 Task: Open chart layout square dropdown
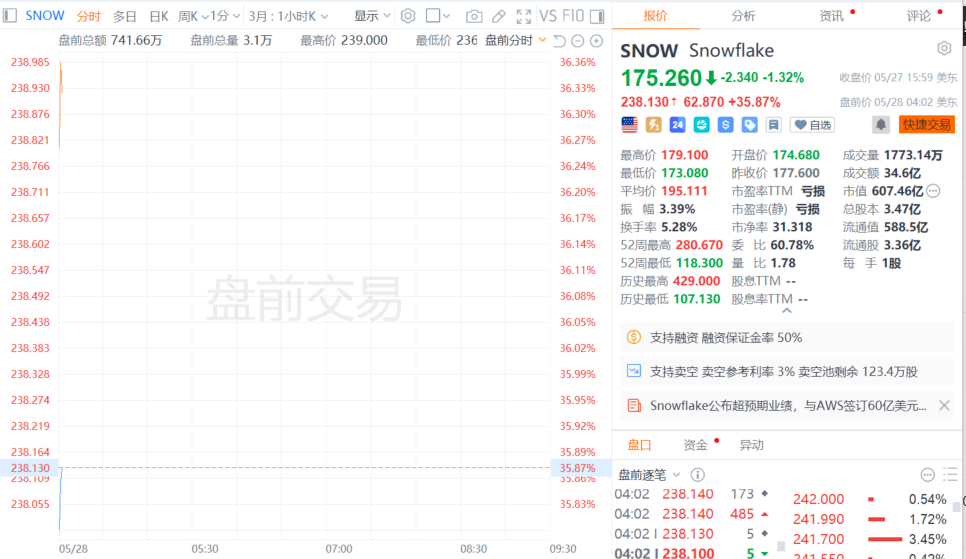tap(438, 16)
